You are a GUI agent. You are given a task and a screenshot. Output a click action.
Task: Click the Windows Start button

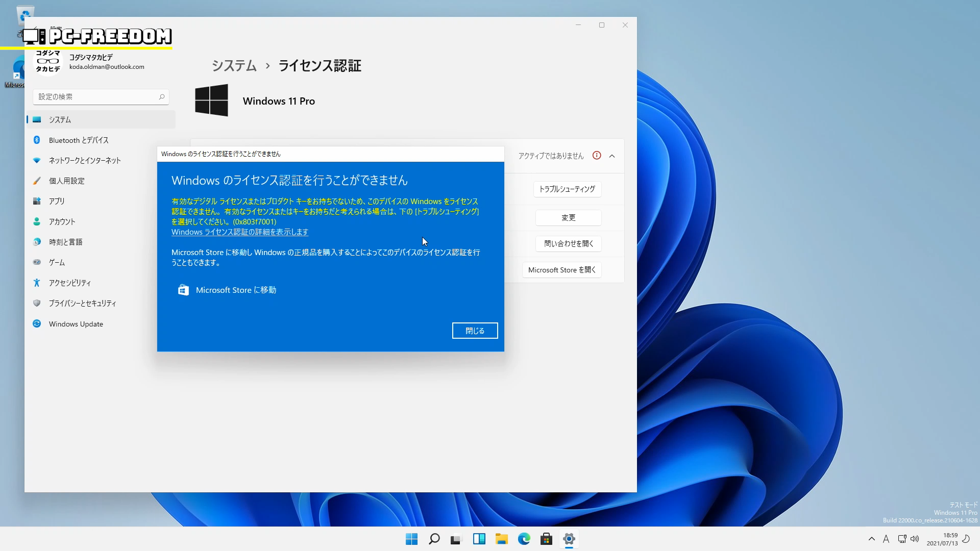coord(411,539)
